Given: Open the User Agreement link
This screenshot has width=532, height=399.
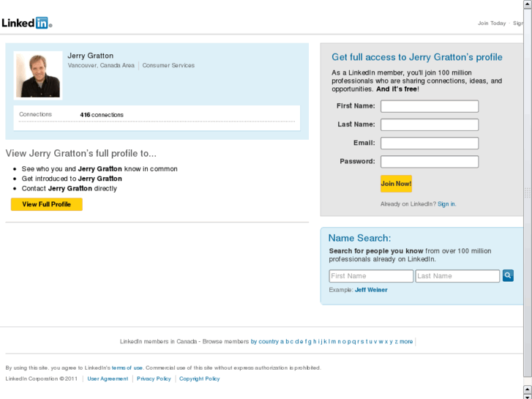Looking at the screenshot, I should [108, 379].
